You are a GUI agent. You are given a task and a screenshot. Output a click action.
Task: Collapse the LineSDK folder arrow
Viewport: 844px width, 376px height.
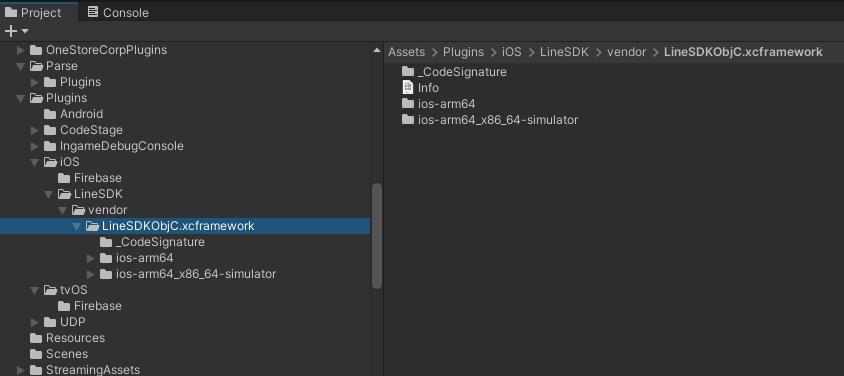(x=49, y=194)
